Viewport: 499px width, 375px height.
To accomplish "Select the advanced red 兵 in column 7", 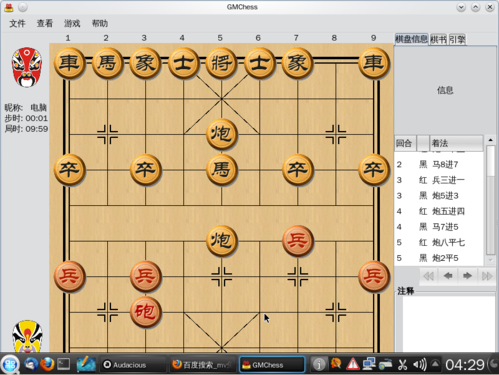I will (297, 241).
